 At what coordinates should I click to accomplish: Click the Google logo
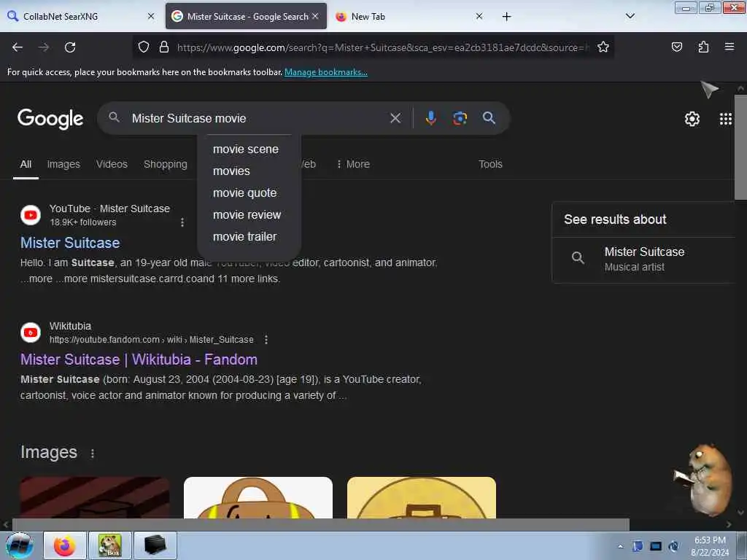50,119
